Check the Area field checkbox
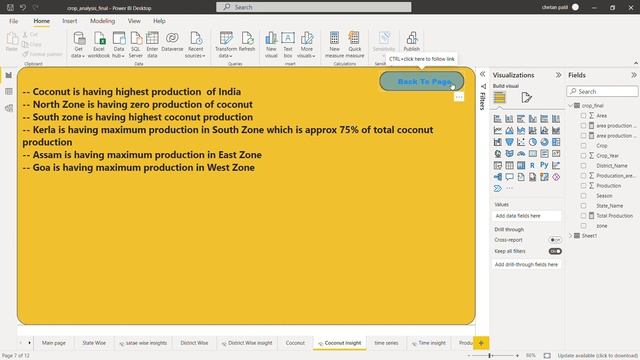 coord(583,116)
